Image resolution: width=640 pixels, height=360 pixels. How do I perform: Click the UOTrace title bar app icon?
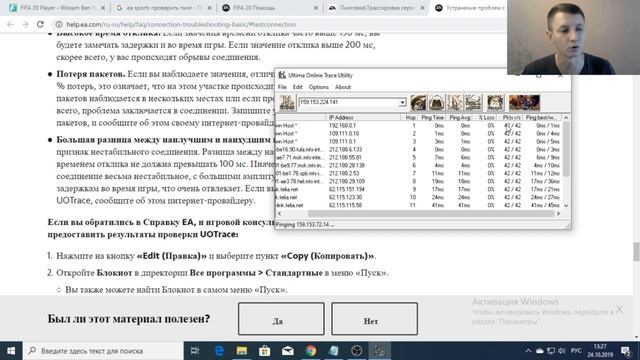point(282,75)
